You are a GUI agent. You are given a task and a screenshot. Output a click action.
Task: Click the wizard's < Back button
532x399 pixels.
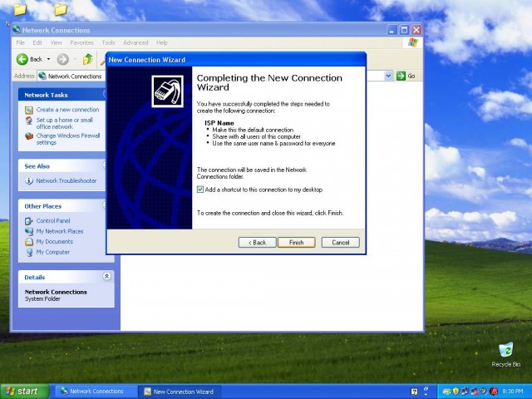(x=257, y=242)
